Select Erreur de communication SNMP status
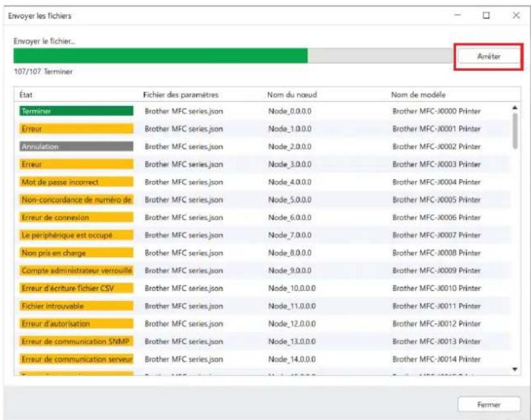531x420 pixels. 76,341
